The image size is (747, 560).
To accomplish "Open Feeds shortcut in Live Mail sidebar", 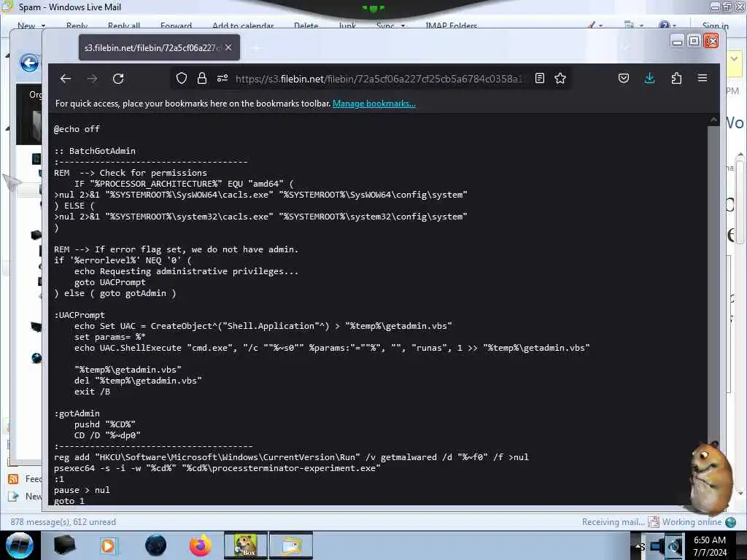I will (x=26, y=479).
